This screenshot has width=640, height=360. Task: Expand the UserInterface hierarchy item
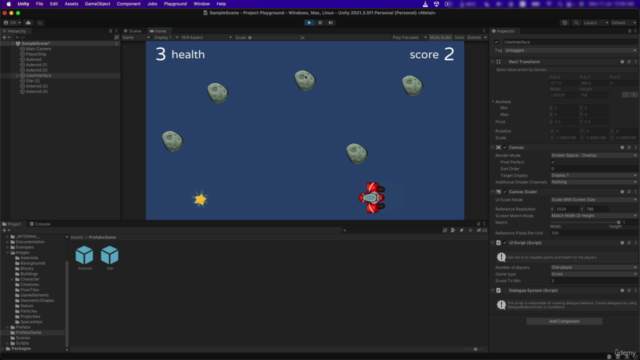pyautogui.click(x=17, y=76)
